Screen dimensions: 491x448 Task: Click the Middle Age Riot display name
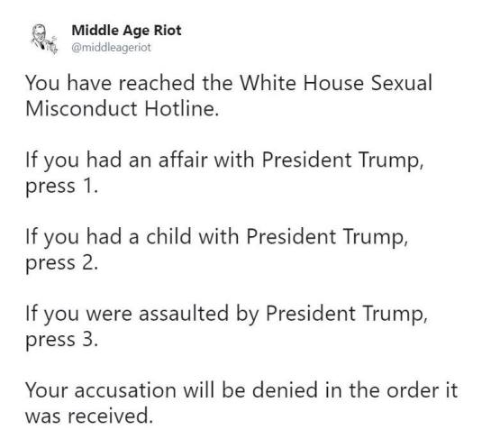[x=126, y=31]
